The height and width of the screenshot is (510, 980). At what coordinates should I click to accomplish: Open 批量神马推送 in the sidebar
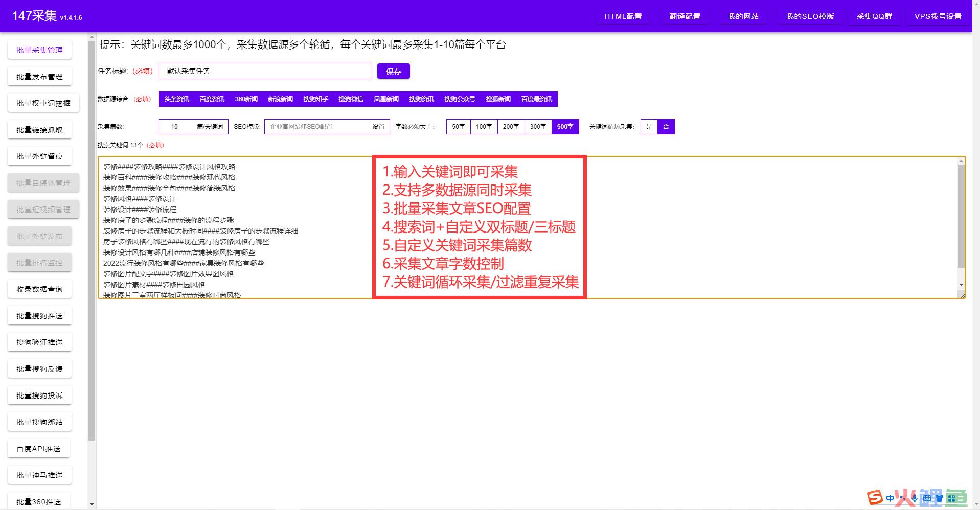39,475
